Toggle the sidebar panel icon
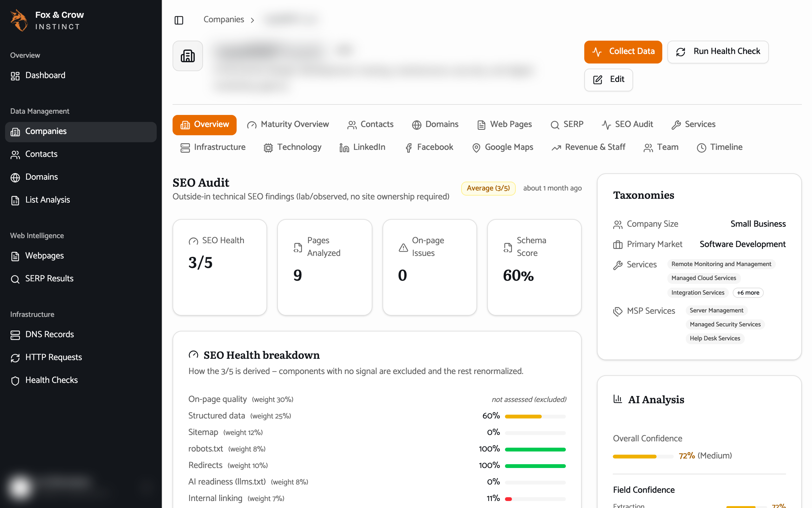 click(179, 20)
